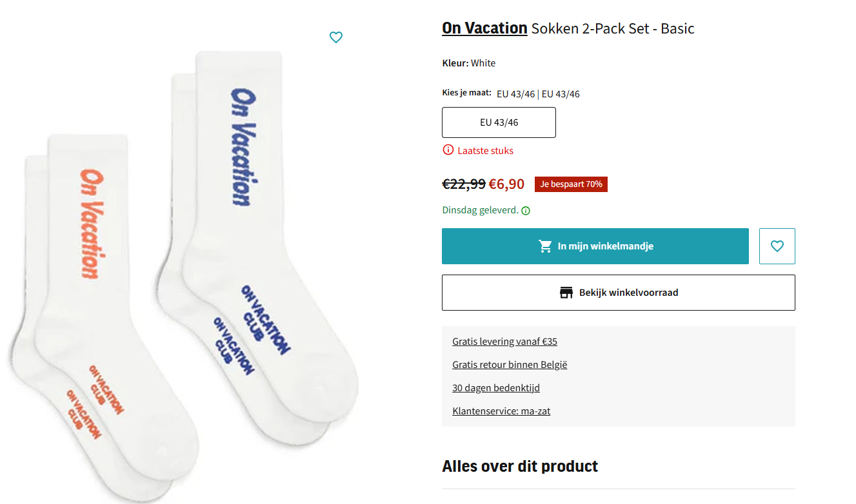Click the Bekijk winkelvoorraad button
The width and height of the screenshot is (856, 504).
(x=618, y=291)
